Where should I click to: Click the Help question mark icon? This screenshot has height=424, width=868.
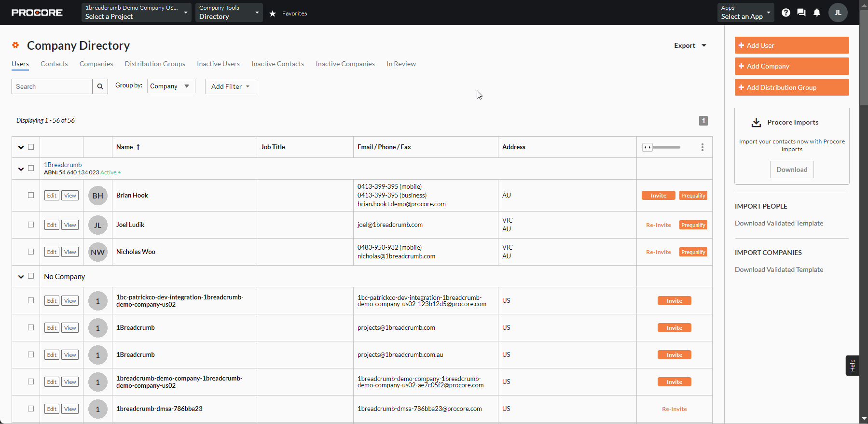click(785, 13)
